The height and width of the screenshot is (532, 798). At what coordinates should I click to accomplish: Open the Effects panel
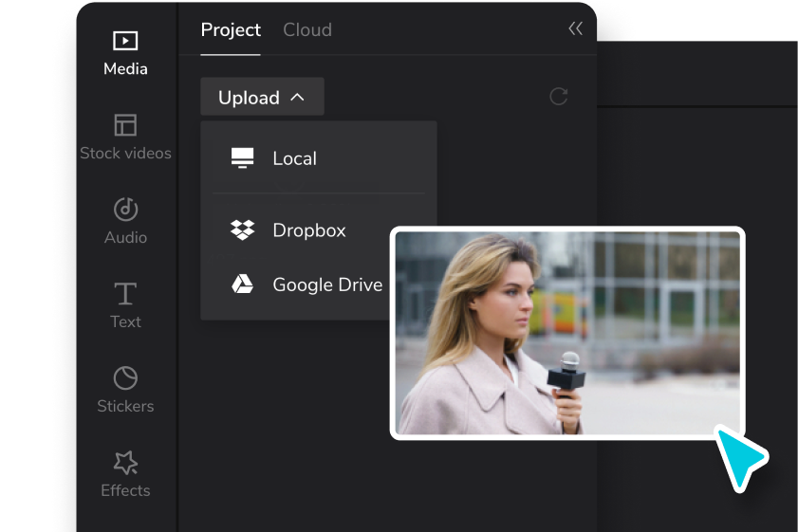pyautogui.click(x=125, y=474)
